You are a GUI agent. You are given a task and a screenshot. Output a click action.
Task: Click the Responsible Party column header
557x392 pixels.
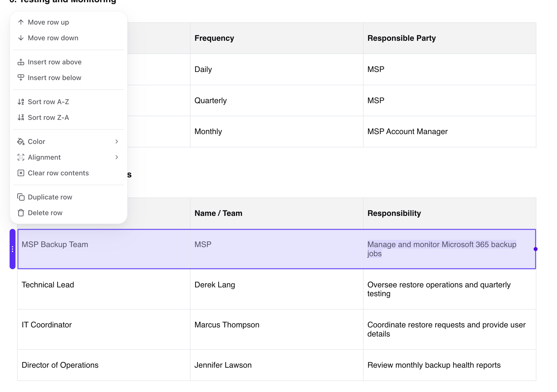(450, 38)
